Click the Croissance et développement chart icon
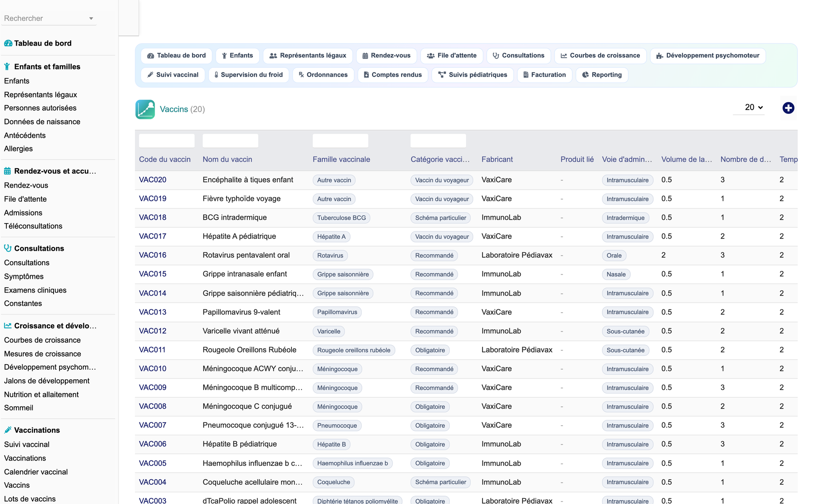This screenshot has height=504, width=815. pyautogui.click(x=8, y=326)
